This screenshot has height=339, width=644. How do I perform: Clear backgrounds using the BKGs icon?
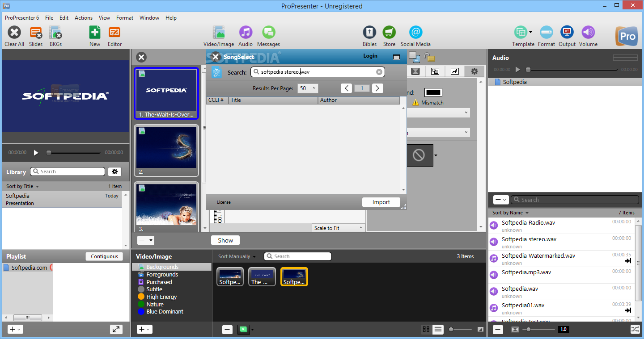pos(55,33)
